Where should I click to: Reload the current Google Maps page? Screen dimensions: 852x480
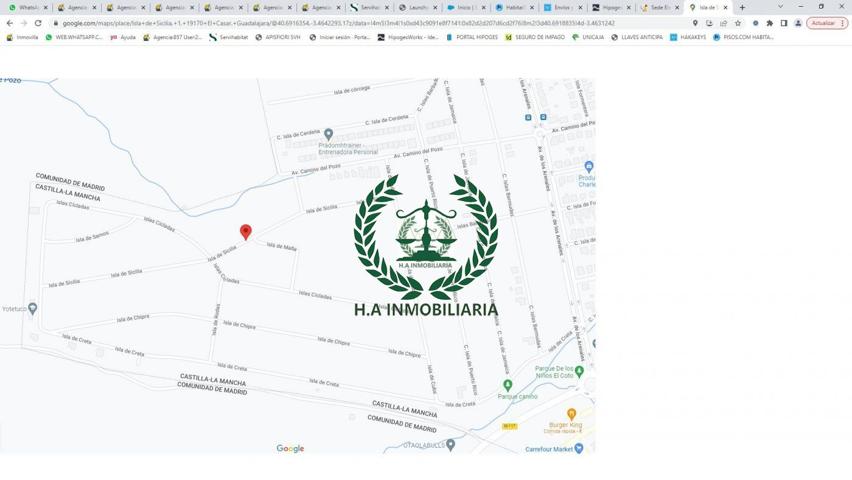pos(38,23)
